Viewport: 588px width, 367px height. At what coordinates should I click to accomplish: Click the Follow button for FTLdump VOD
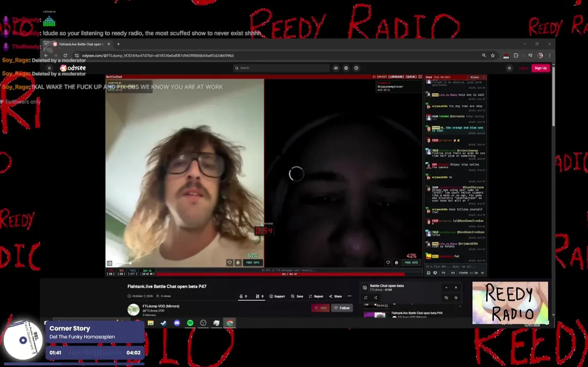coord(342,308)
